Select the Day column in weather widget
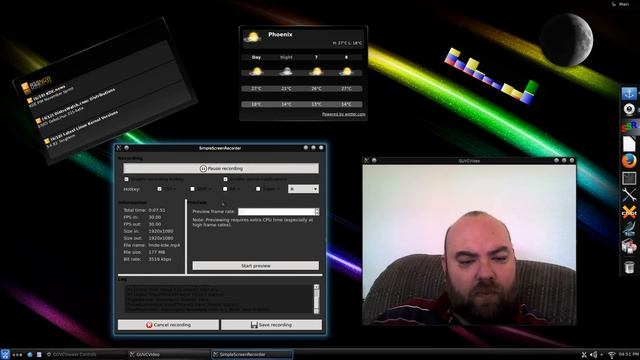Screen dimensions: 640x360 [256, 57]
